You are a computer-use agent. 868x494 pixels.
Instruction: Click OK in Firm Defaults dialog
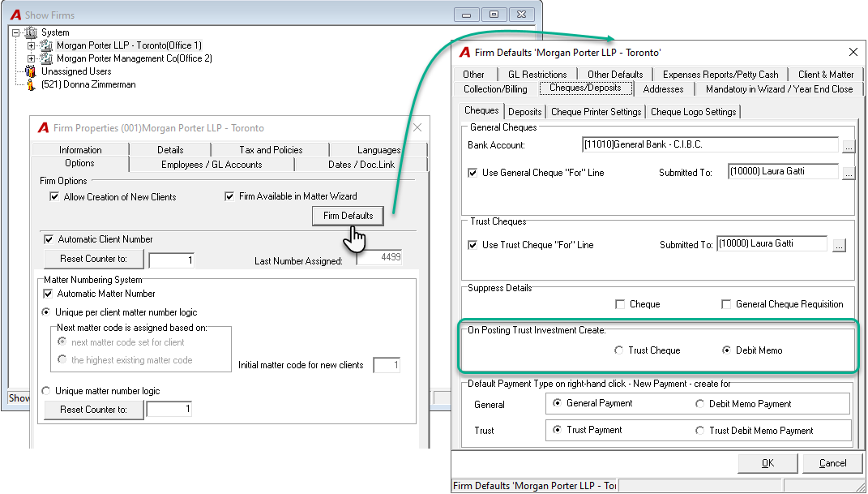tap(768, 463)
